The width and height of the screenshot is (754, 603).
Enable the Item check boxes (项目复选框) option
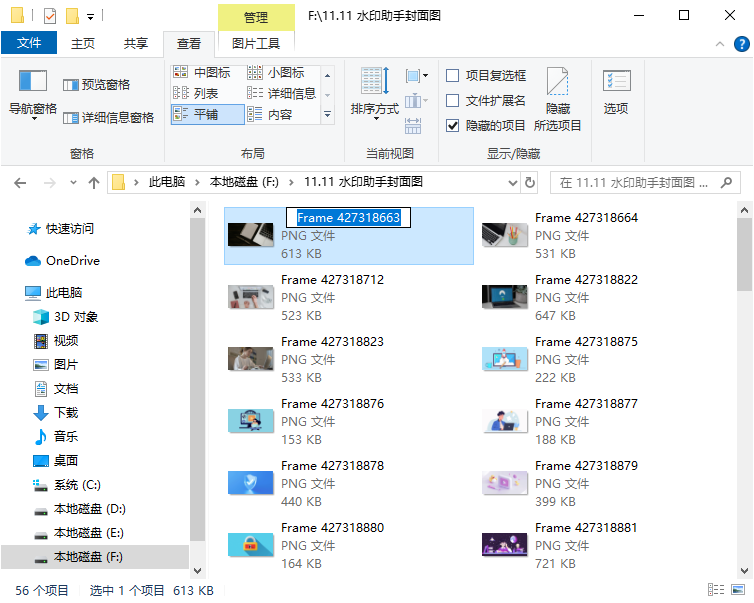(x=453, y=76)
